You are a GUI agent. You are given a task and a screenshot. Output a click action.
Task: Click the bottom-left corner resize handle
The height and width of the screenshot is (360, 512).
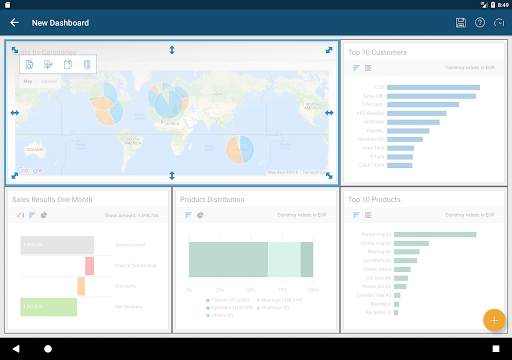pyautogui.click(x=15, y=175)
